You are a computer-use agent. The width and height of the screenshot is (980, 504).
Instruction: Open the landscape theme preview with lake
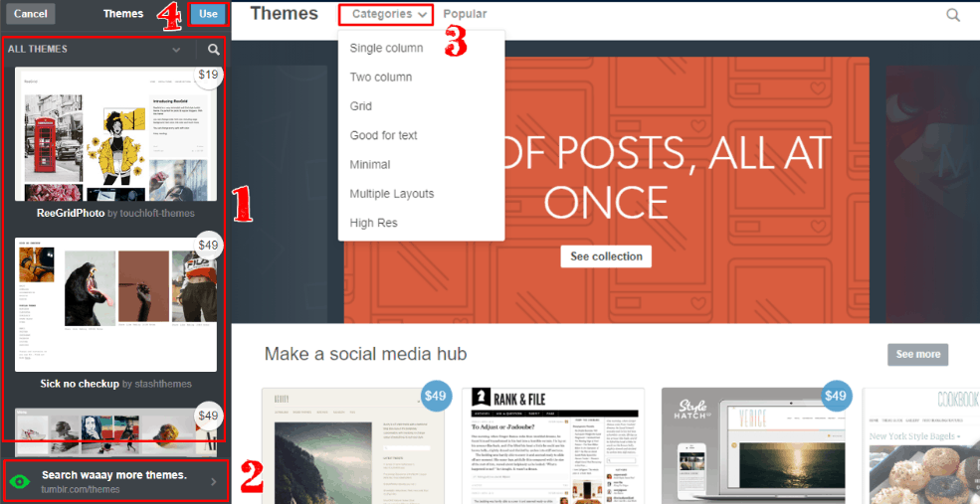pos(352,446)
